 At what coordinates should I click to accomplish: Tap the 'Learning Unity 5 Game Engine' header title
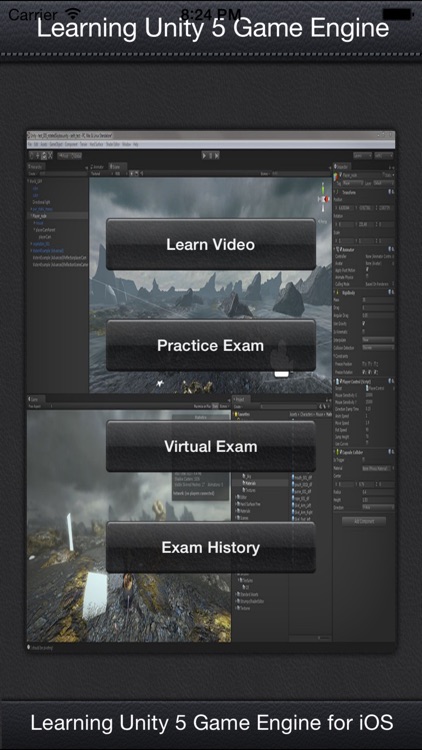212,29
